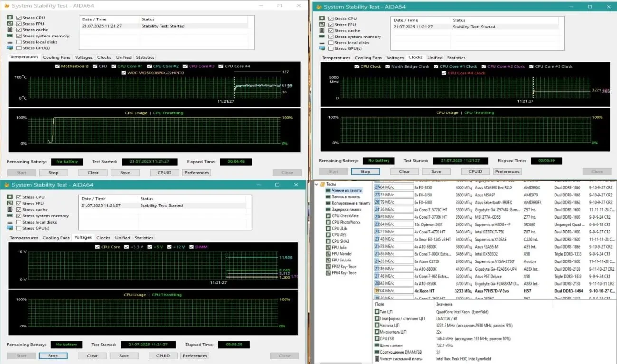Open Preferences in the Clocks window
The height and width of the screenshot is (364, 617).
[x=507, y=171]
